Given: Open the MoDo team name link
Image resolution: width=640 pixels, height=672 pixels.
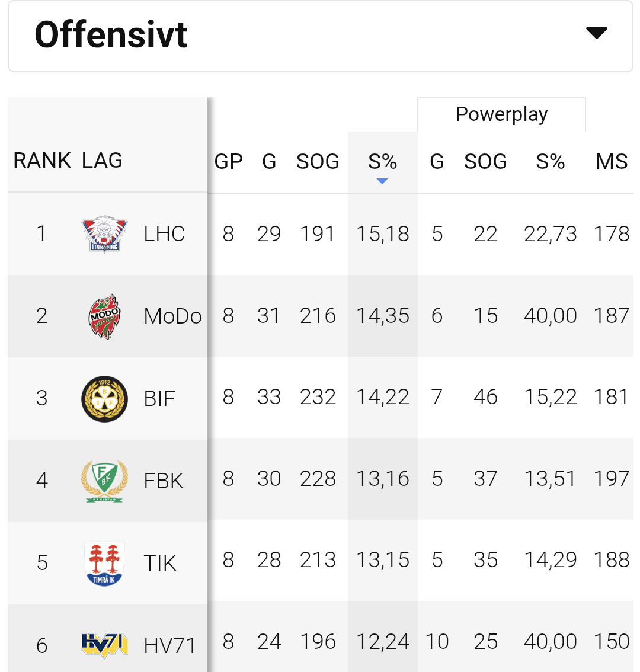Looking at the screenshot, I should tap(172, 316).
